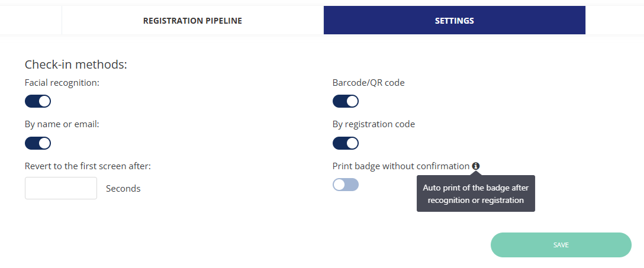Toggle the By name or email switch
The height and width of the screenshot is (268, 644).
tap(38, 143)
